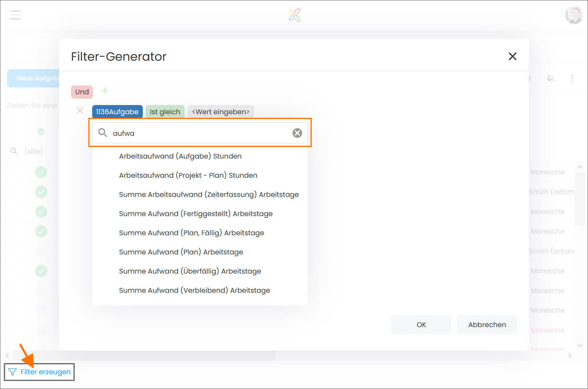Select Arbeitsaufwand (Aufgabe) Stunden
588x389 pixels.
(x=180, y=156)
